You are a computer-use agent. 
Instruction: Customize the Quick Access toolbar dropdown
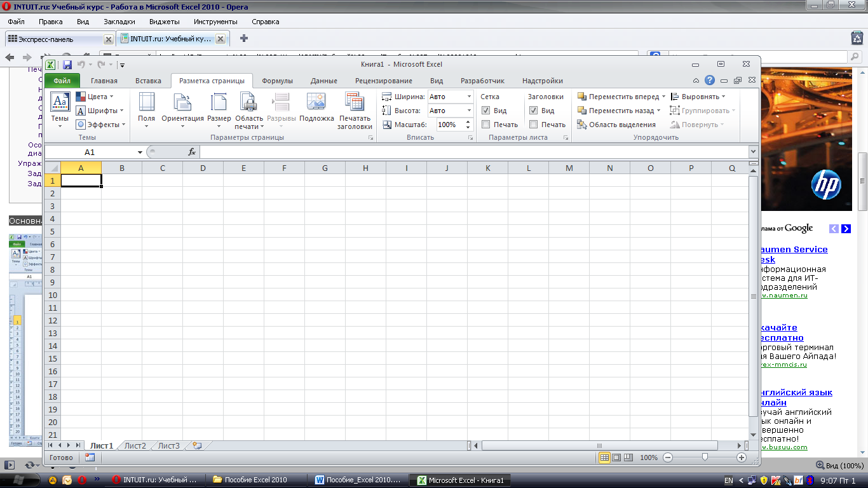122,65
